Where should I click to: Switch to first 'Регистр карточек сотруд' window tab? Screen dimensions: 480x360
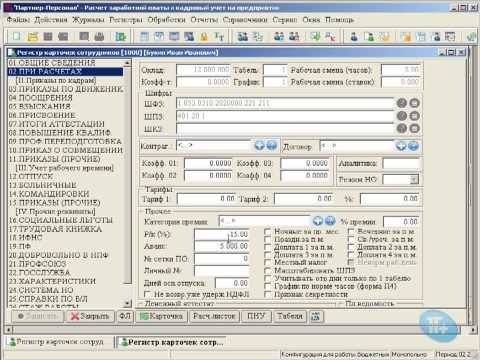tap(57, 342)
